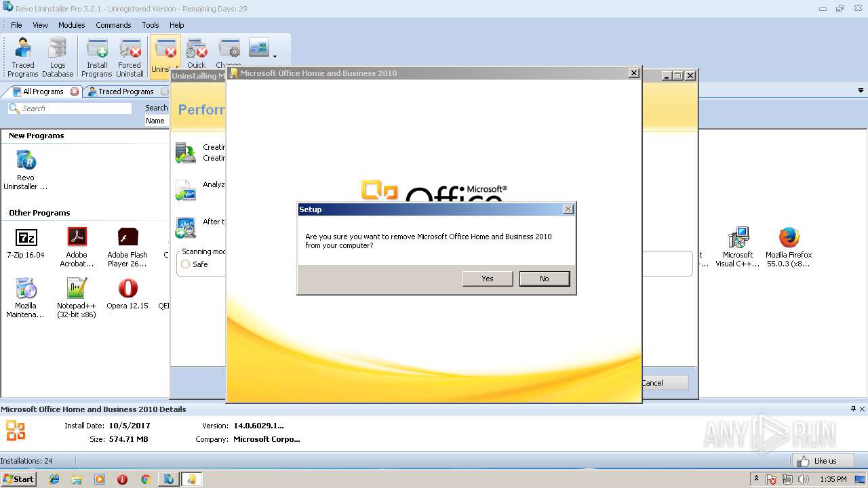Open Traced Programs from the toolbar
This screenshot has width=868, height=488.
[23, 58]
